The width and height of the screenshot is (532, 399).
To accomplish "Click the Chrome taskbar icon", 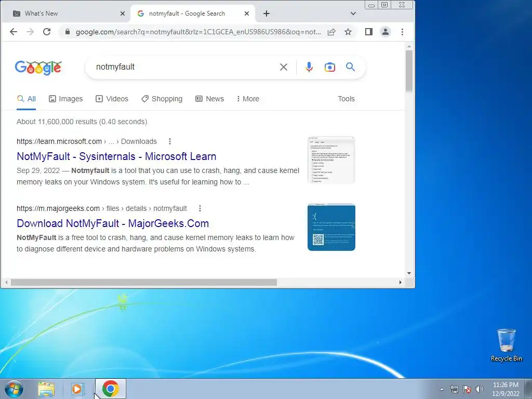I will [111, 389].
